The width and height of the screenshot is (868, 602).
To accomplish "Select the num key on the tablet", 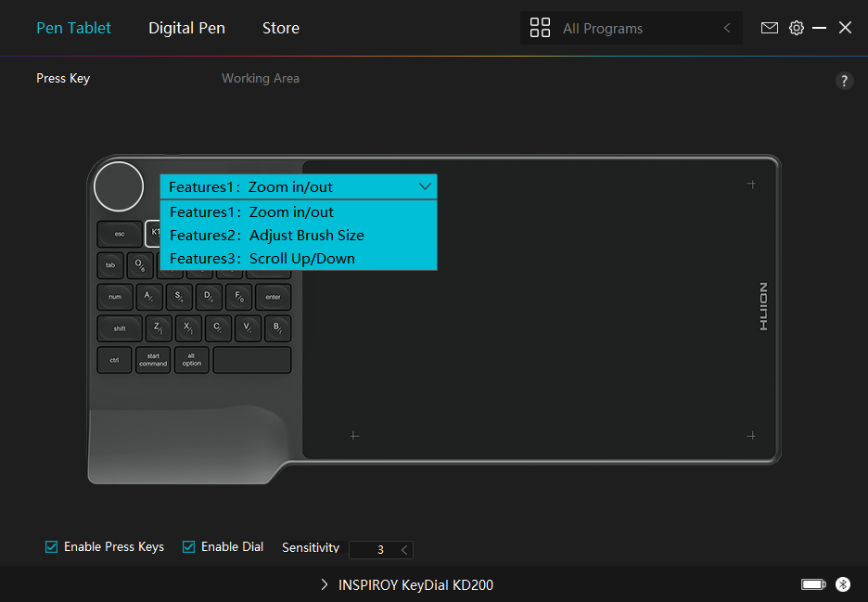I will (x=115, y=297).
